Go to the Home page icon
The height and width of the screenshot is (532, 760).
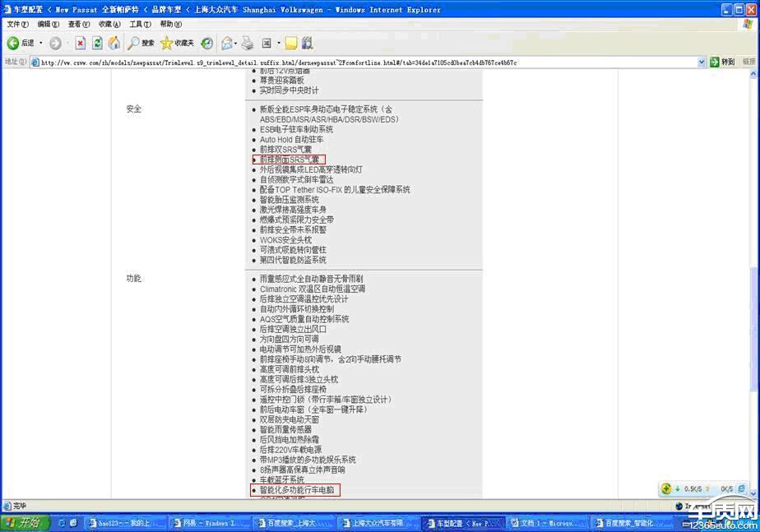pyautogui.click(x=114, y=43)
